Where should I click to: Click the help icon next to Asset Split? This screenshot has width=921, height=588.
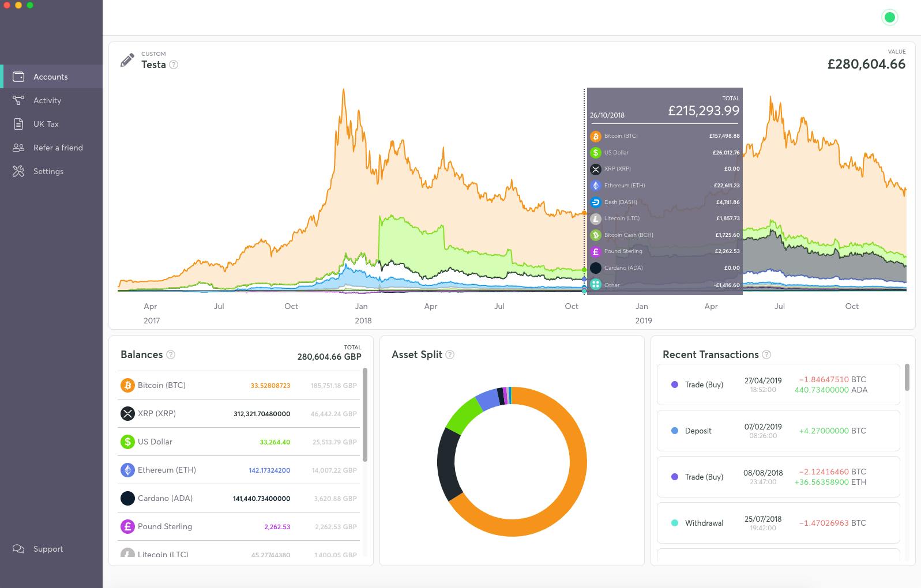point(450,355)
